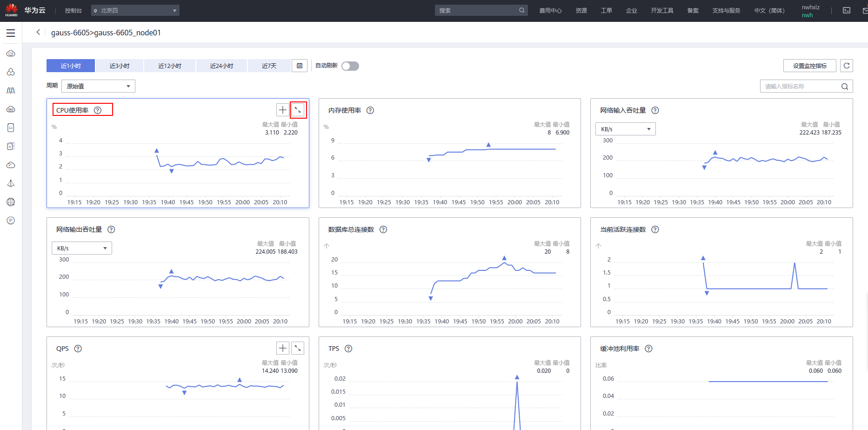
Task: Go to 控制台 console link
Action: 73,10
